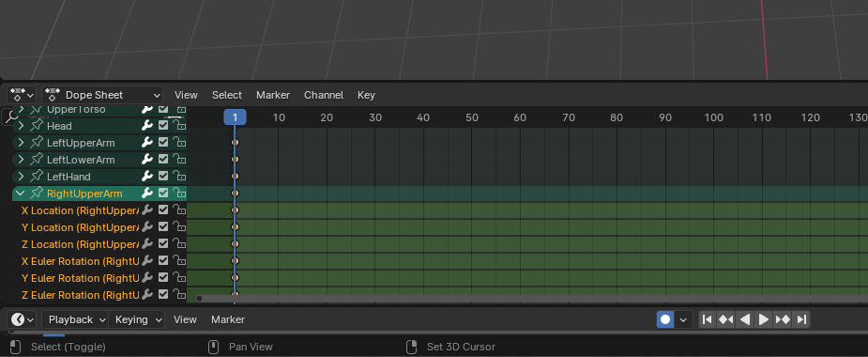Select the X Location keyframe diamond

click(x=235, y=210)
